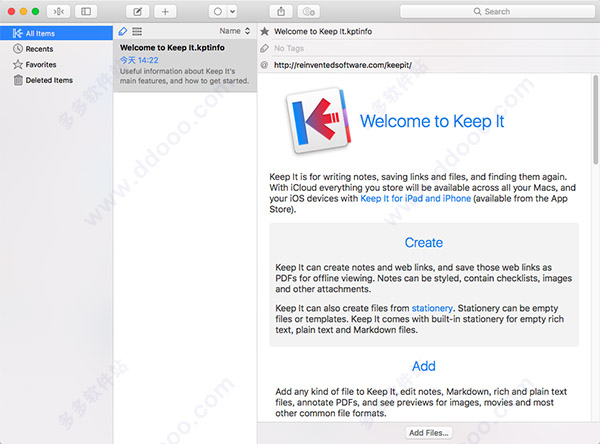The image size is (600, 444).
Task: Click the @ URL icon
Action: [x=264, y=65]
